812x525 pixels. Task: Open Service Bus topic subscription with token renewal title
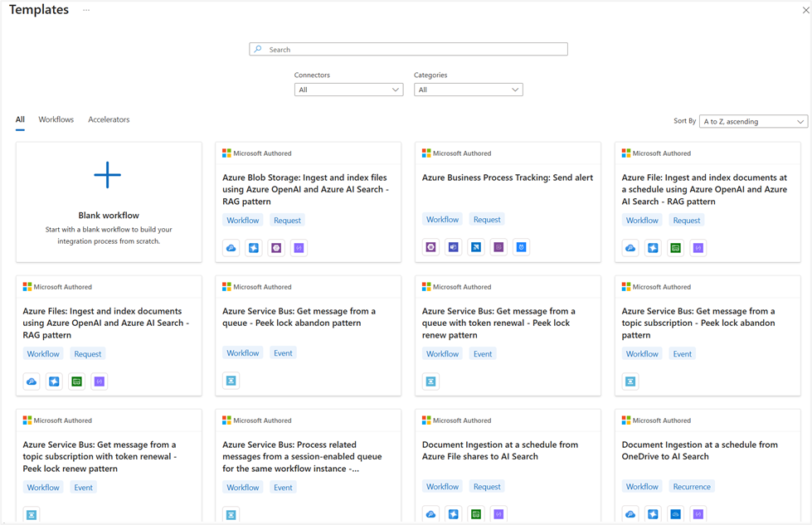click(100, 457)
